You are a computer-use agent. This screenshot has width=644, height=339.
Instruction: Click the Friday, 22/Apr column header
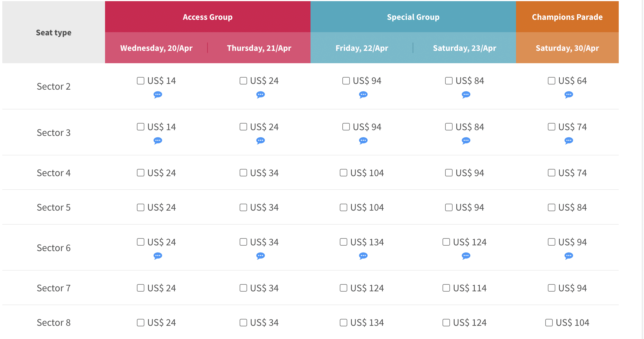(x=362, y=48)
